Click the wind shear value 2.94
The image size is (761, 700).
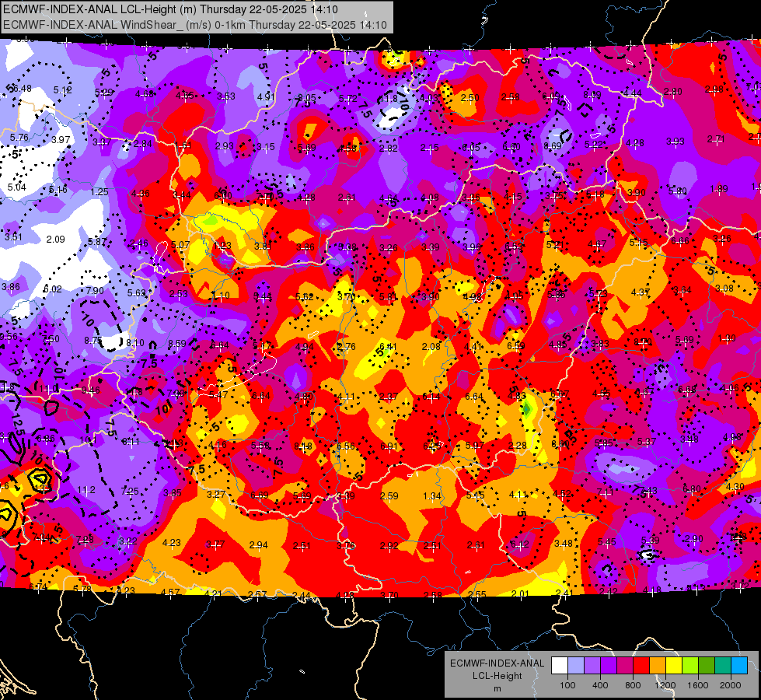click(258, 545)
